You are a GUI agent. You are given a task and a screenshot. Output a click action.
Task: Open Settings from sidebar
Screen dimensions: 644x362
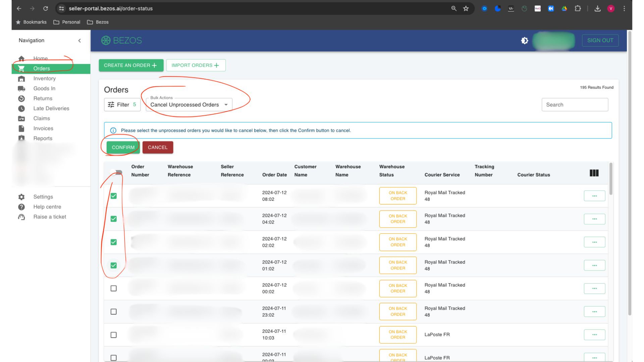click(51, 197)
